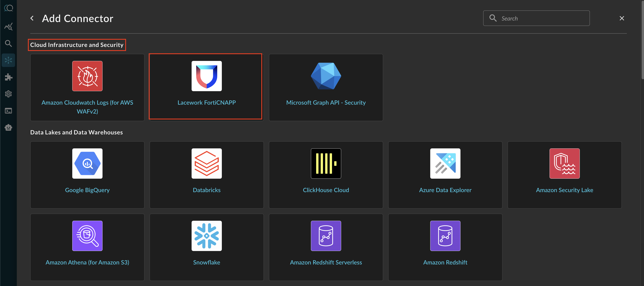
Task: Open the console terminal sidebar icon
Action: 9,111
